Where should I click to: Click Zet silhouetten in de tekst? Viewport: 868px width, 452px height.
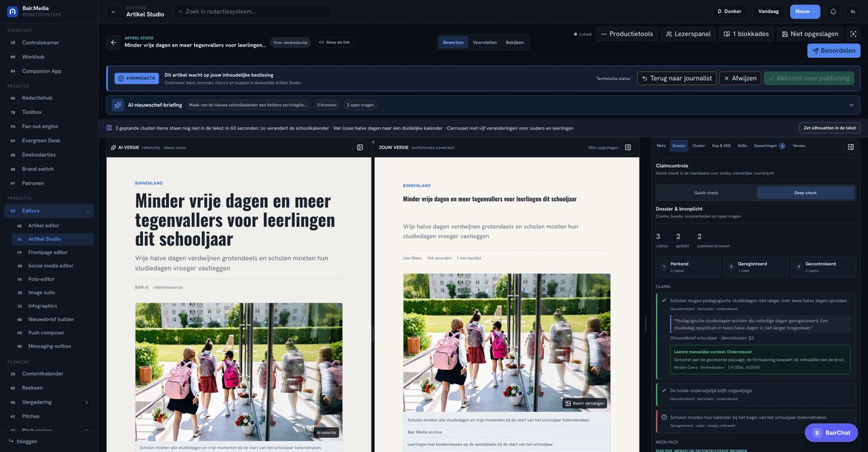830,128
